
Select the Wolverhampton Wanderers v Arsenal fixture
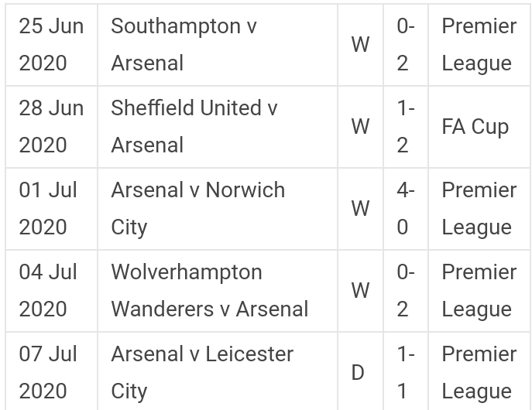pyautogui.click(x=209, y=291)
